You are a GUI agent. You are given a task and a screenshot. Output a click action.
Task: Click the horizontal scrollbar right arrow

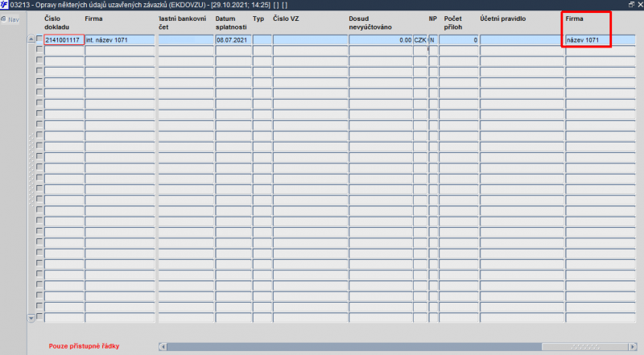click(633, 346)
